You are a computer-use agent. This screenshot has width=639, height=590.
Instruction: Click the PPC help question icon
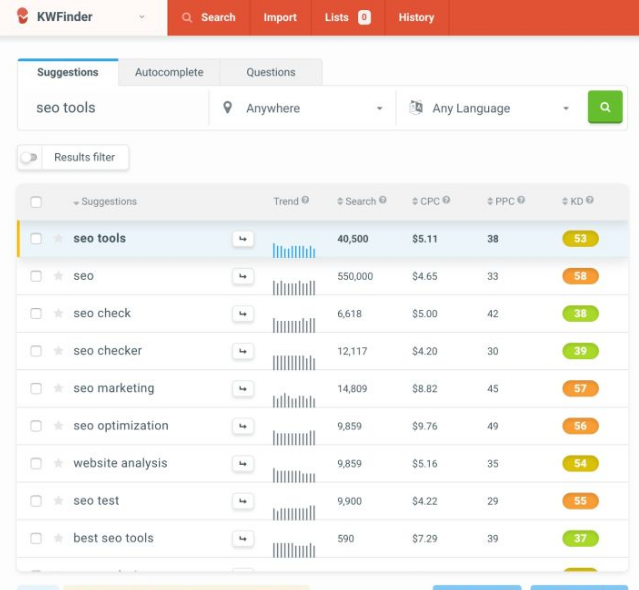pos(521,200)
